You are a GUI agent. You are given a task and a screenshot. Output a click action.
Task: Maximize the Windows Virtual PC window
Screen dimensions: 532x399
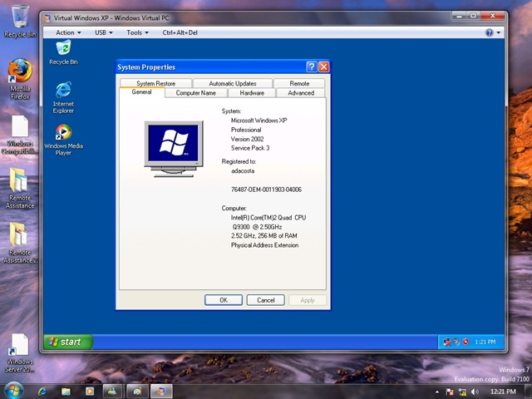[473, 16]
